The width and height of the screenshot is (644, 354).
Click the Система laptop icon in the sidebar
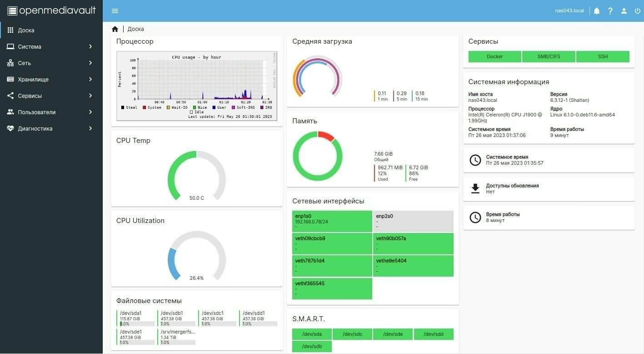pyautogui.click(x=10, y=46)
